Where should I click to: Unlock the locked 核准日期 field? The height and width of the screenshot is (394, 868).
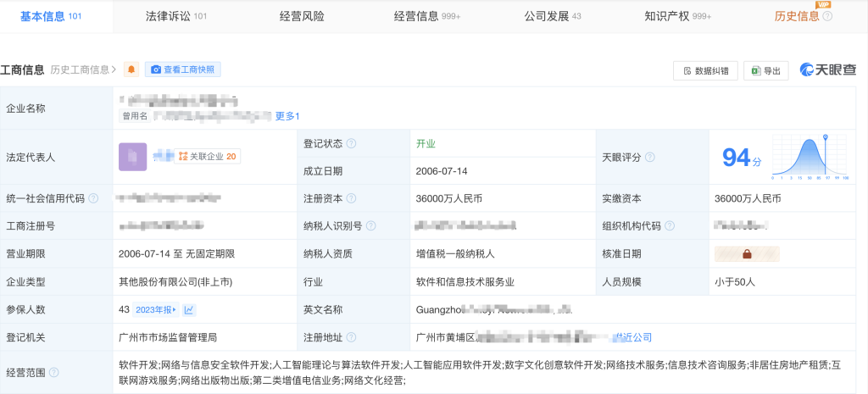(747, 254)
